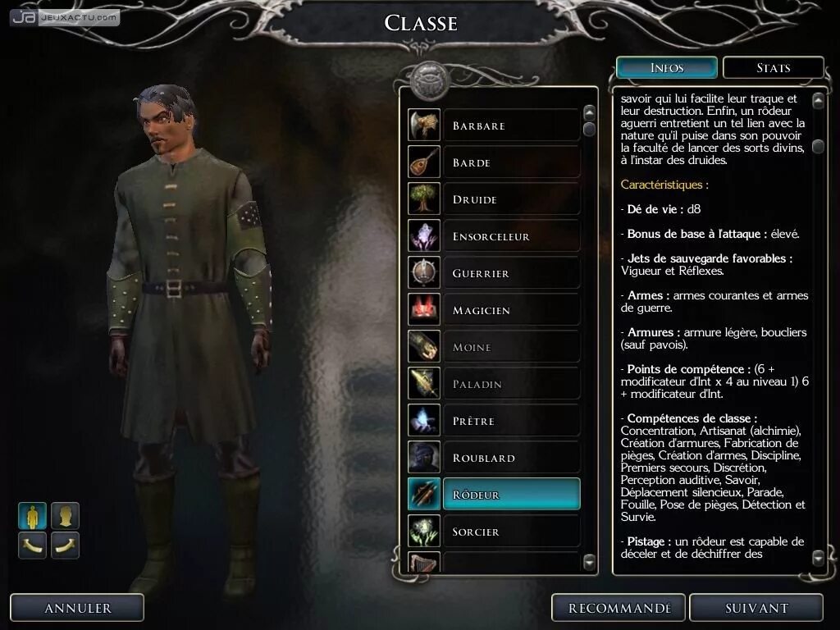The width and height of the screenshot is (840, 630).
Task: Select the Prêtre blue flame icon
Action: pyautogui.click(x=424, y=421)
